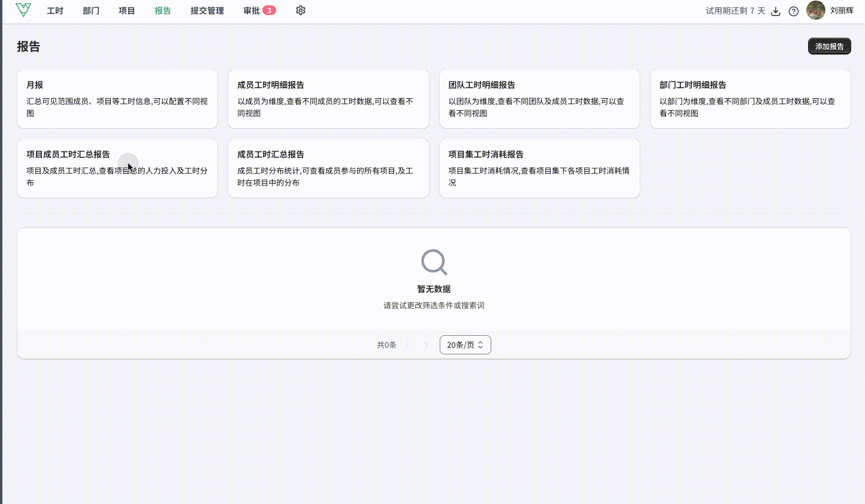Click the previous page arrow
Viewport: 865px width, 504px height.
[x=408, y=345]
